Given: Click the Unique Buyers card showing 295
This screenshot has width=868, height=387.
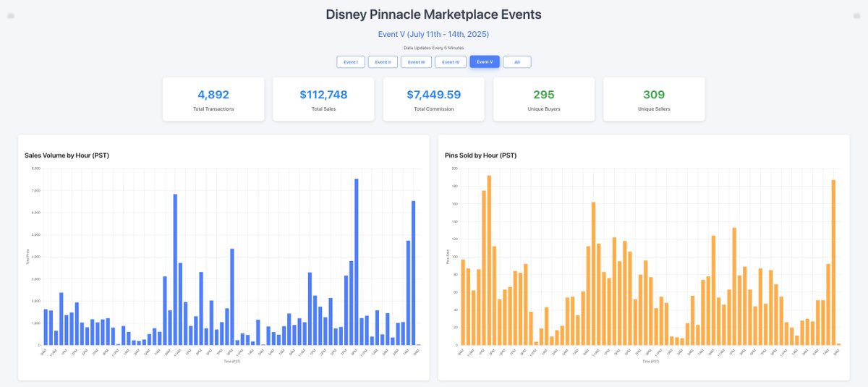Looking at the screenshot, I should coord(544,99).
